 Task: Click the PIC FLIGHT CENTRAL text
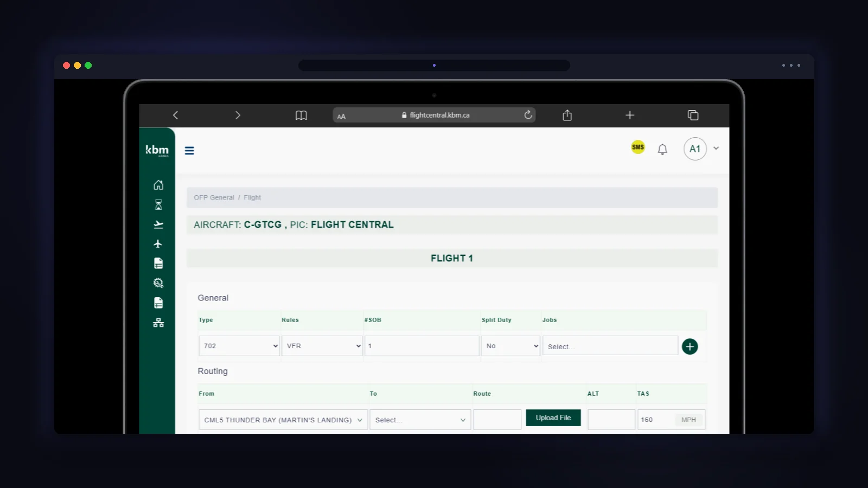click(x=342, y=224)
